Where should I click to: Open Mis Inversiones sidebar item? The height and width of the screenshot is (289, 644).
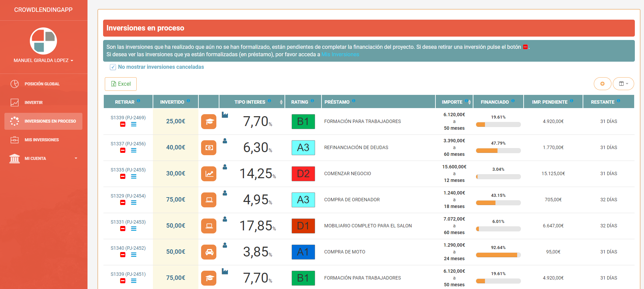(x=43, y=140)
